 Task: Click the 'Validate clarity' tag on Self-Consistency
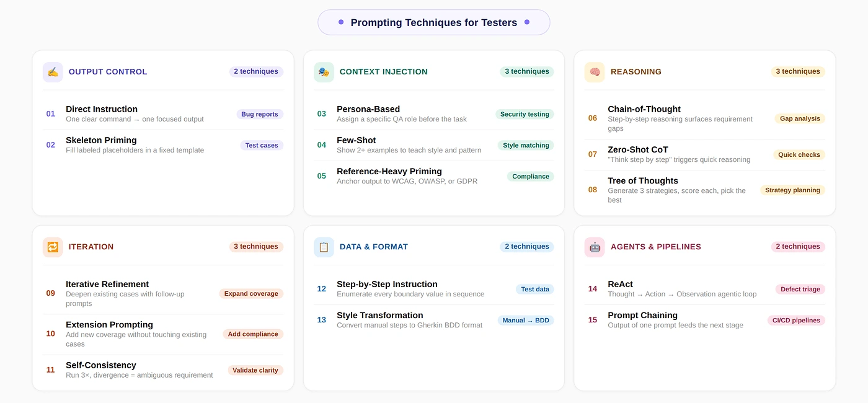point(255,370)
